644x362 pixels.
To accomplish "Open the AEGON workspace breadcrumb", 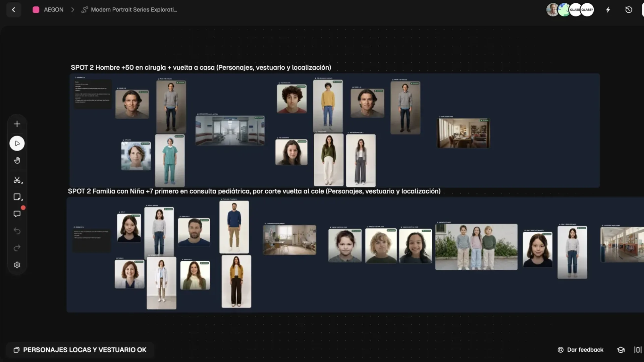I will (x=48, y=10).
